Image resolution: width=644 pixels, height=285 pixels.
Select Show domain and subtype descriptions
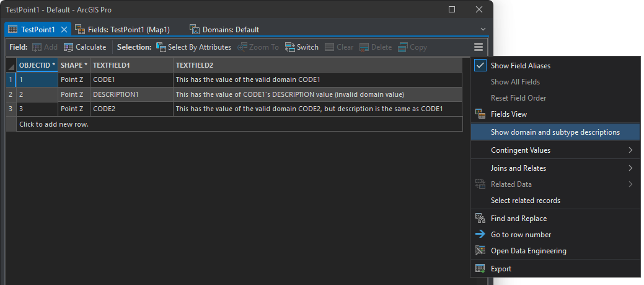[x=555, y=132]
